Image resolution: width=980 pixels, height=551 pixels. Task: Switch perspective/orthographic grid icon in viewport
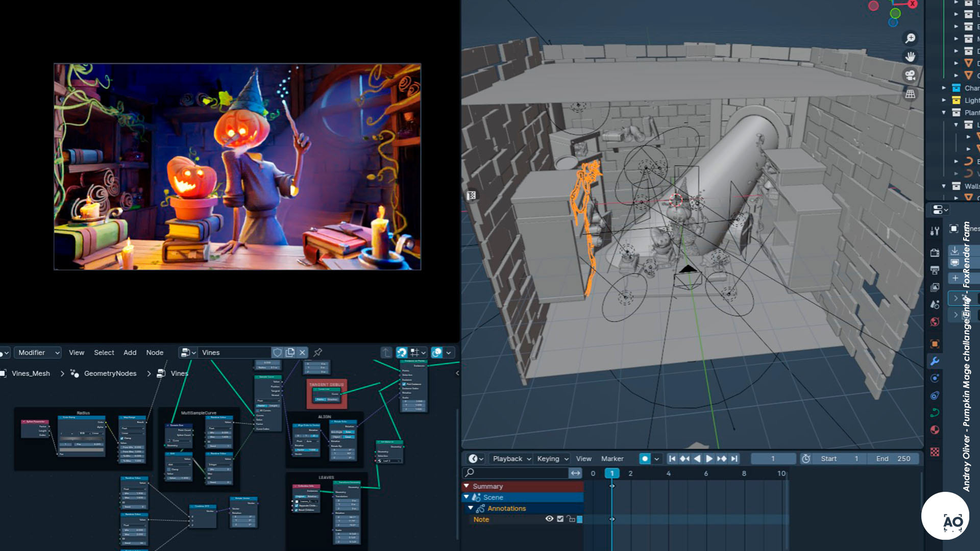tap(910, 94)
